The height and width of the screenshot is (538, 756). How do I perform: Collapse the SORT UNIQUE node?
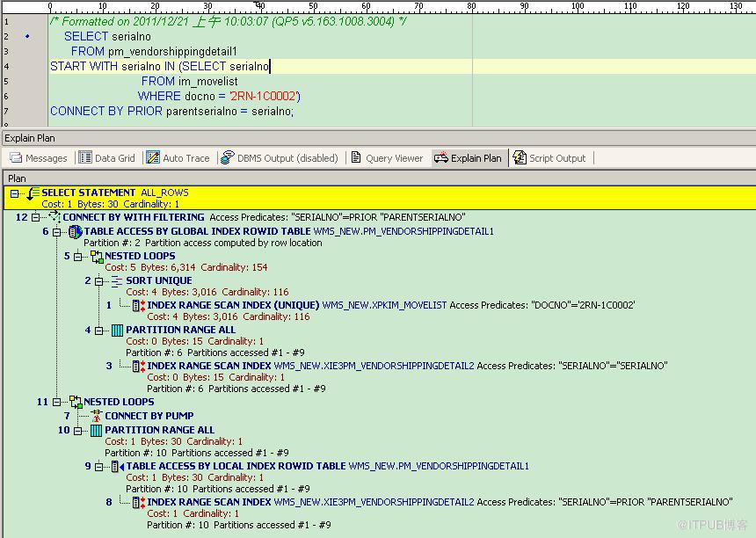pyautogui.click(x=99, y=281)
